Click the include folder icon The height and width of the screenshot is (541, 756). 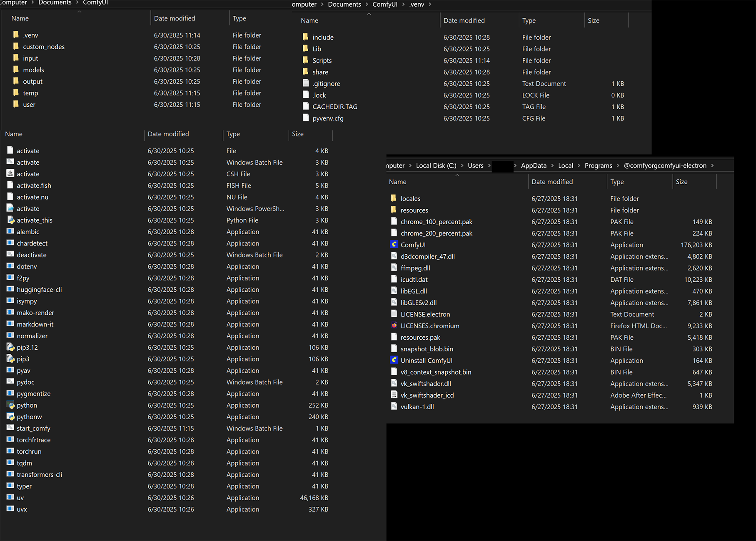(x=306, y=37)
